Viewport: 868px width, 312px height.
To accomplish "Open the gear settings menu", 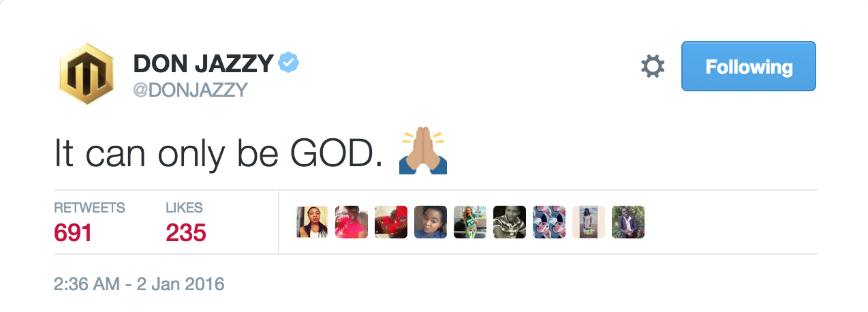I will (653, 66).
